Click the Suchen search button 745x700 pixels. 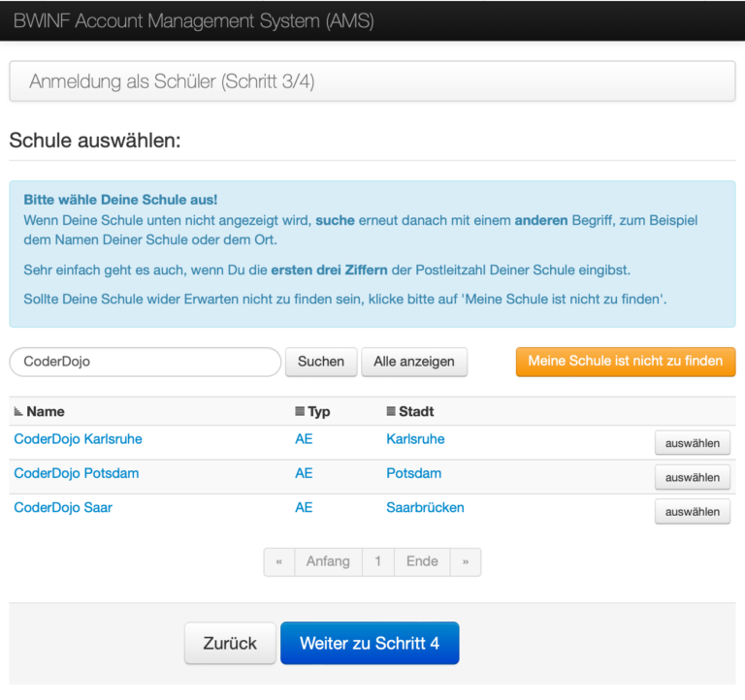[x=321, y=362]
